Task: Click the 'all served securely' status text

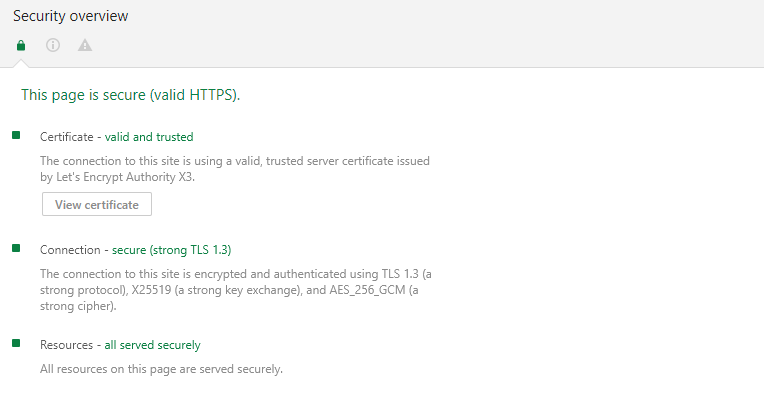Action: click(x=153, y=345)
